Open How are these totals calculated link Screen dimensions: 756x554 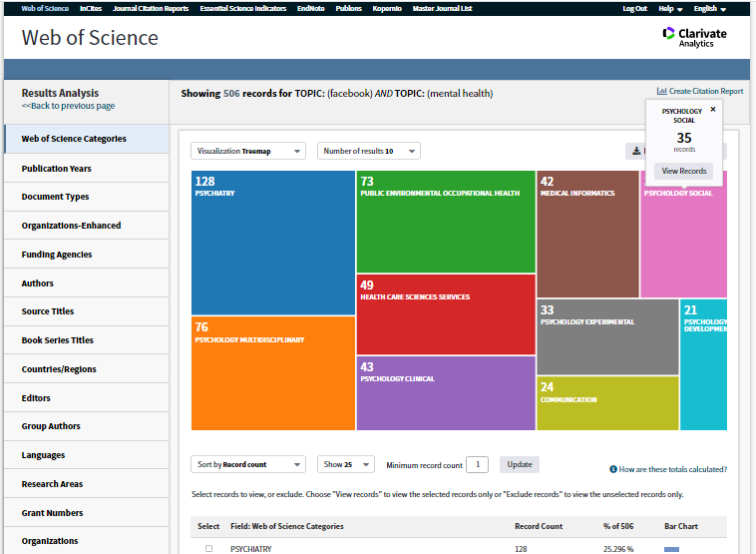click(x=672, y=469)
